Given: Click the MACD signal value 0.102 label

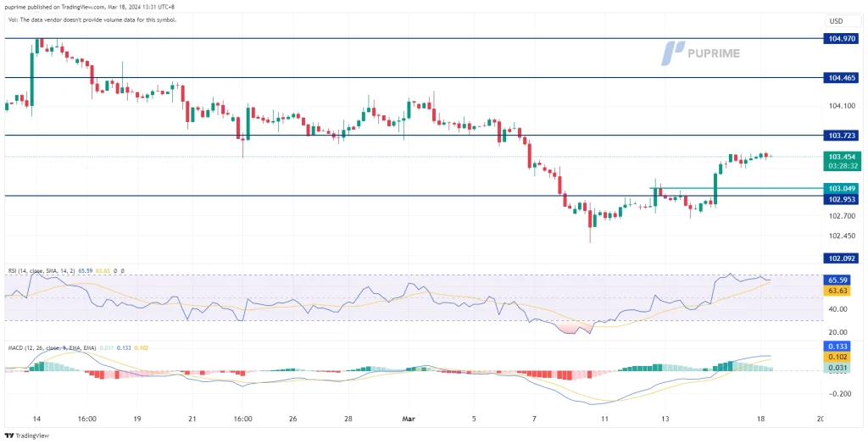Looking at the screenshot, I should point(837,358).
